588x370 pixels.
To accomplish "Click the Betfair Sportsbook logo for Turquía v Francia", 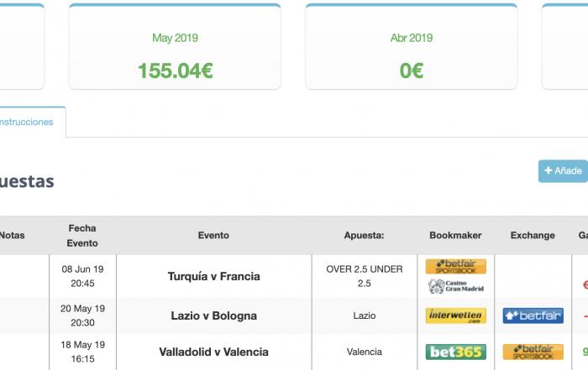I will [455, 267].
